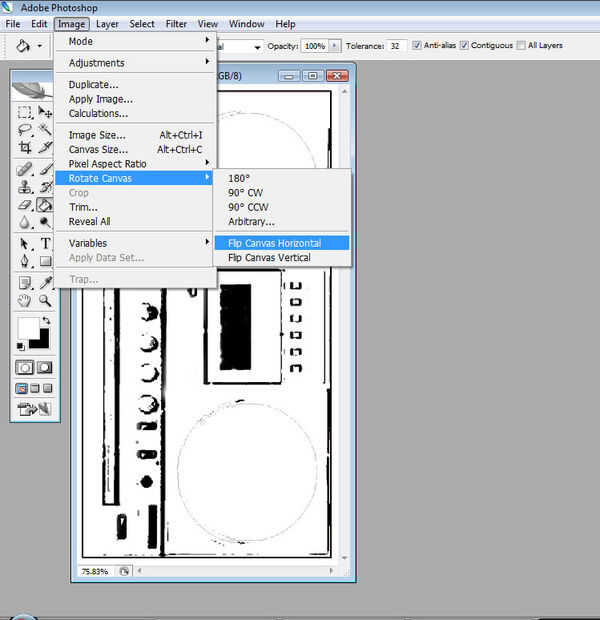Switch to Standard edit mode
This screenshot has width=600, height=620.
click(25, 368)
